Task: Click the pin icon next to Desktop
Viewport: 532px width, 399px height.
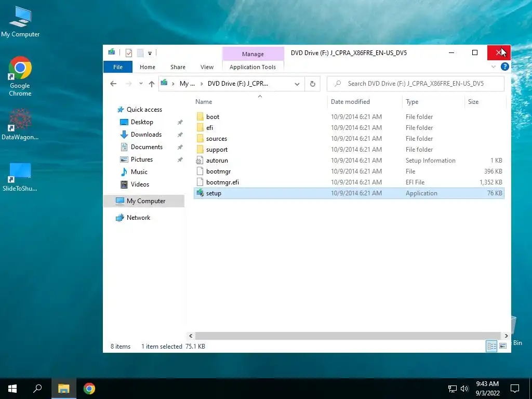Action: click(x=180, y=122)
